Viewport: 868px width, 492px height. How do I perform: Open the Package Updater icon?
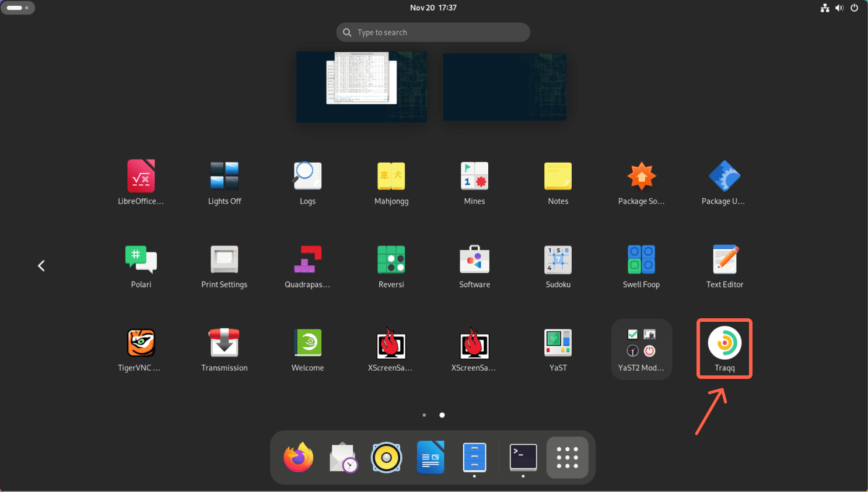tap(724, 176)
